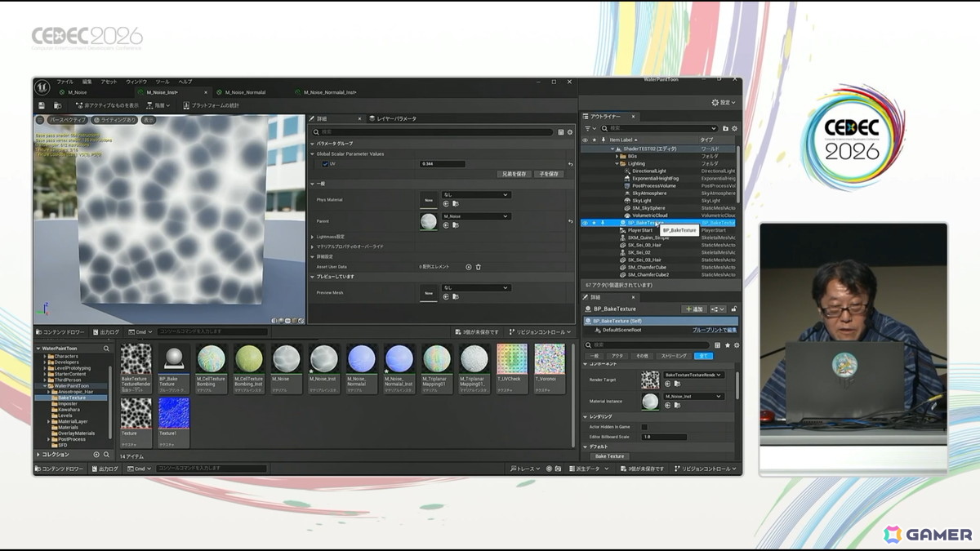Browse to Render Target asset icon
The height and width of the screenshot is (551, 980).
pos(678,384)
